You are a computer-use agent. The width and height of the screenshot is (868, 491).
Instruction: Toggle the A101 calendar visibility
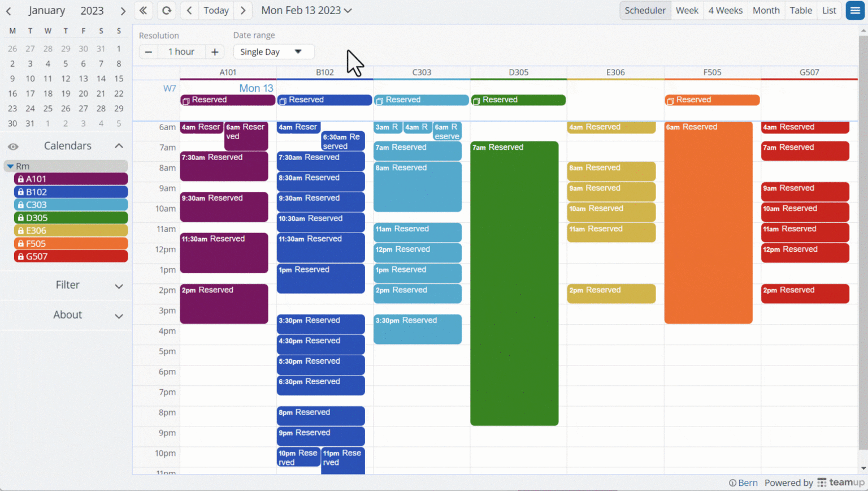[x=70, y=178]
